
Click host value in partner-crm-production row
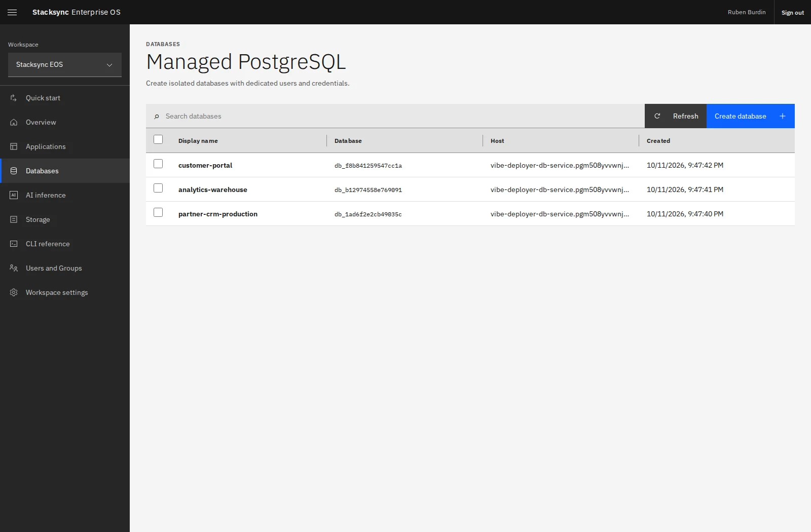click(560, 214)
